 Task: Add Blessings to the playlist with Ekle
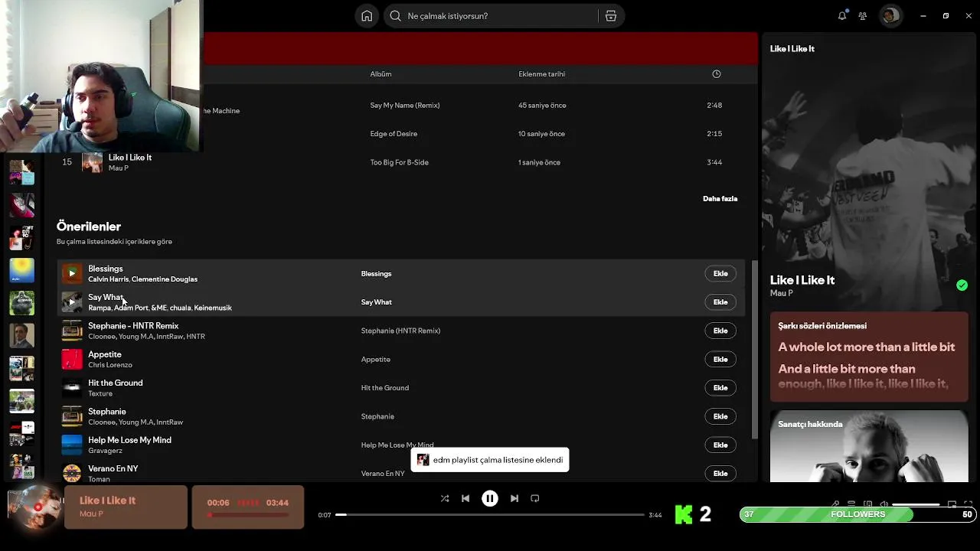click(x=720, y=273)
